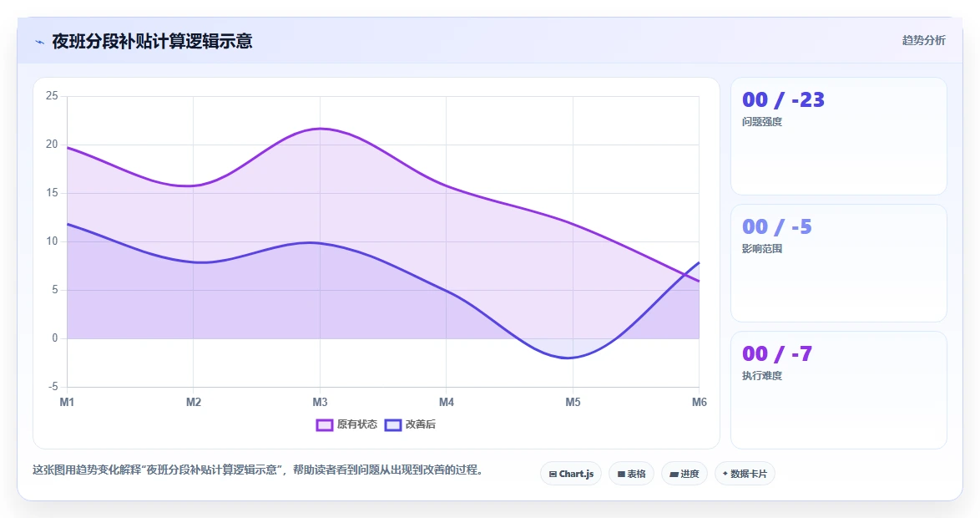Click the M6 axis label
The height and width of the screenshot is (518, 980).
(x=699, y=402)
